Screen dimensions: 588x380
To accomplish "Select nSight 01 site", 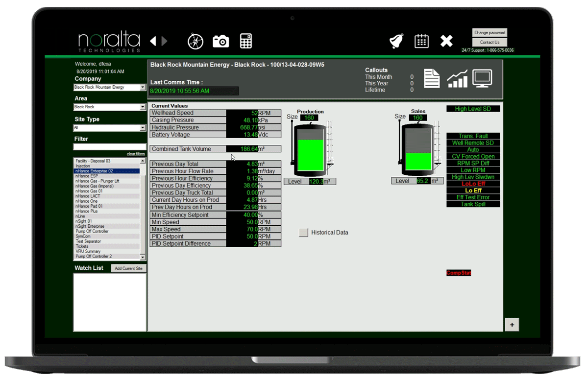I will click(x=107, y=221).
